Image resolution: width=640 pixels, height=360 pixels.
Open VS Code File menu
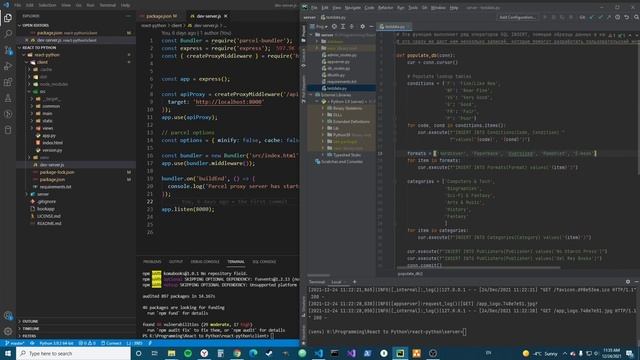18,5
